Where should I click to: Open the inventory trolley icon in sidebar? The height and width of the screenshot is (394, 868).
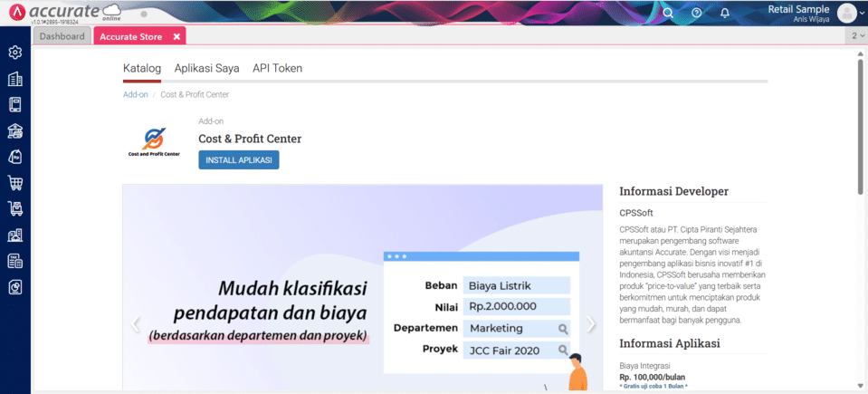15,208
